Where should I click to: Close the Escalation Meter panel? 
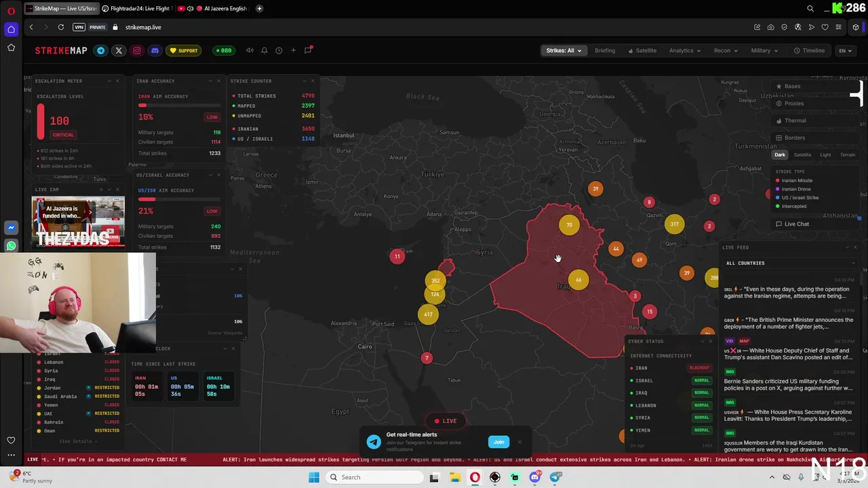117,81
